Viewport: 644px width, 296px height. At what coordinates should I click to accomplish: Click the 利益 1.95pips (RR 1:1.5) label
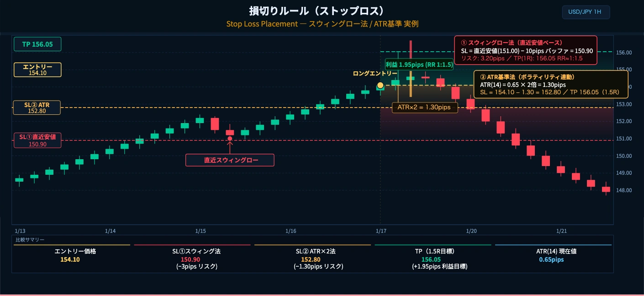(419, 65)
